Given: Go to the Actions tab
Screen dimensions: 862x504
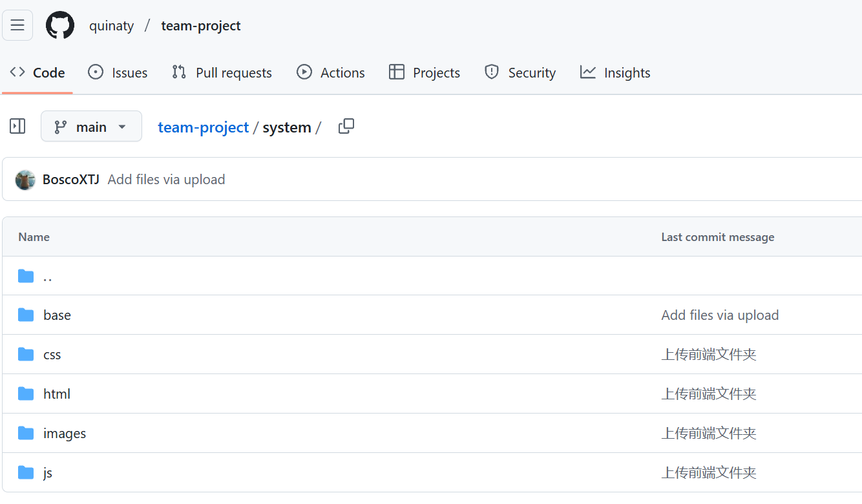Looking at the screenshot, I should coord(330,73).
